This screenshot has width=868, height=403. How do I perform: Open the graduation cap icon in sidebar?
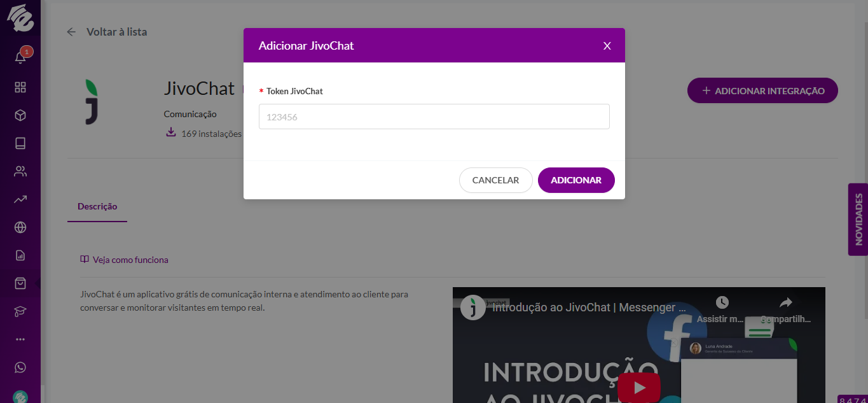[x=20, y=311]
